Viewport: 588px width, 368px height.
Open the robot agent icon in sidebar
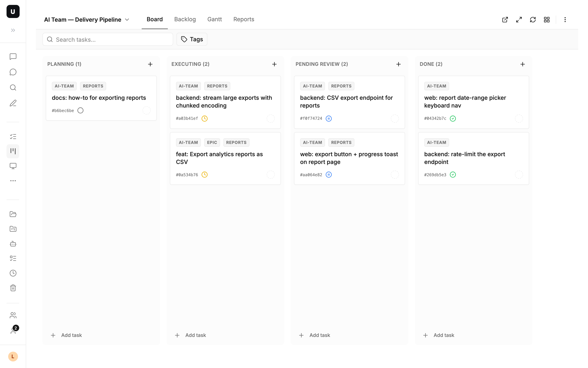click(13, 244)
